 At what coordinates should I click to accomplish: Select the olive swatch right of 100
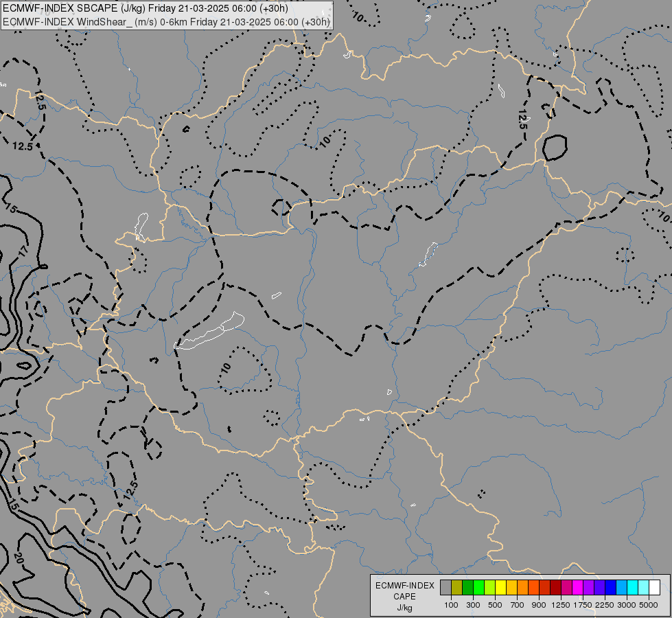click(457, 587)
